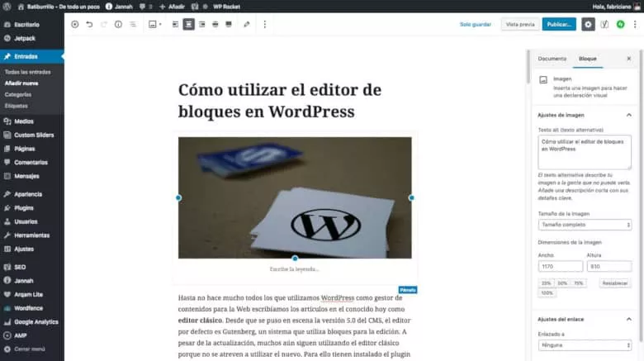Collapse the Ajustes del enlace section
This screenshot has width=644, height=361.
point(585,320)
